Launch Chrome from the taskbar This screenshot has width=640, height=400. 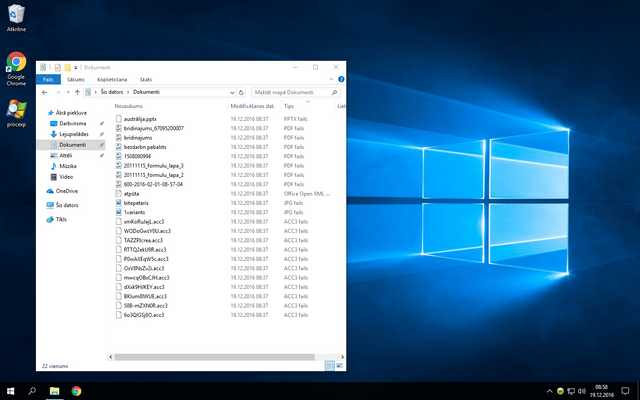pos(76,391)
